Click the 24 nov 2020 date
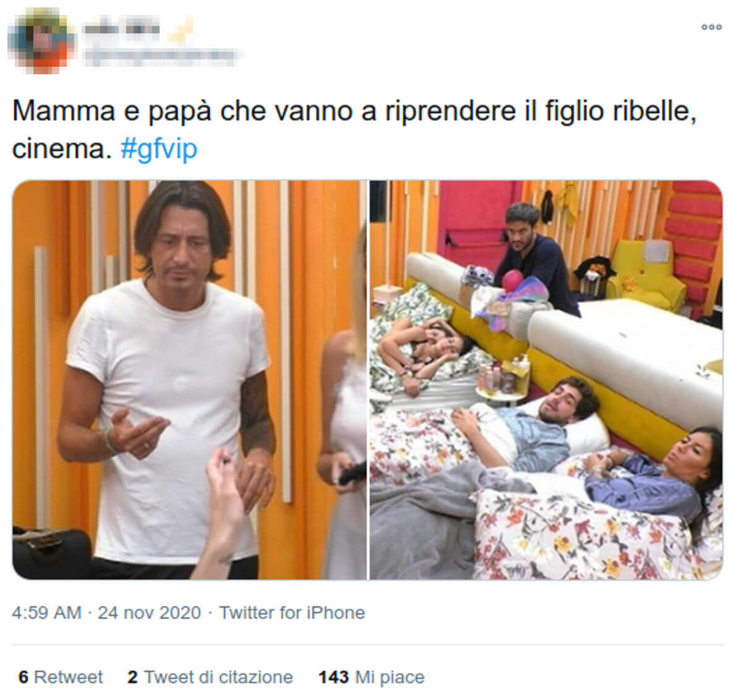Screen dimensions: 742x700 click(149, 612)
